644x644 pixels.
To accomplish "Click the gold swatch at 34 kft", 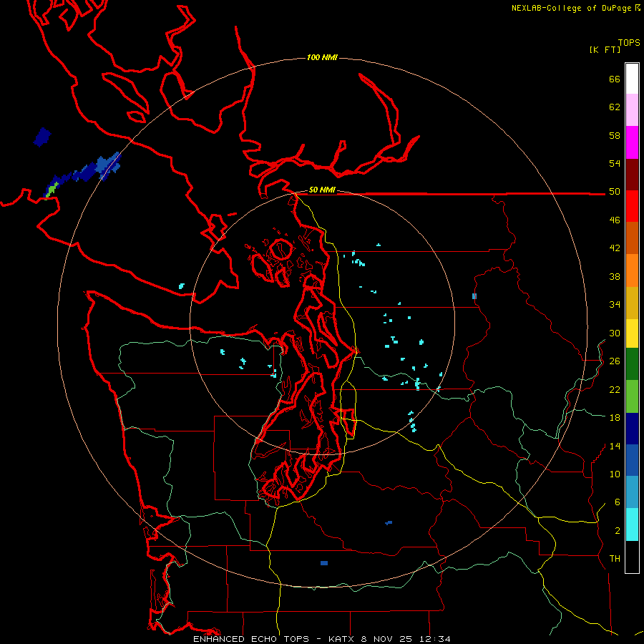I will [x=632, y=303].
